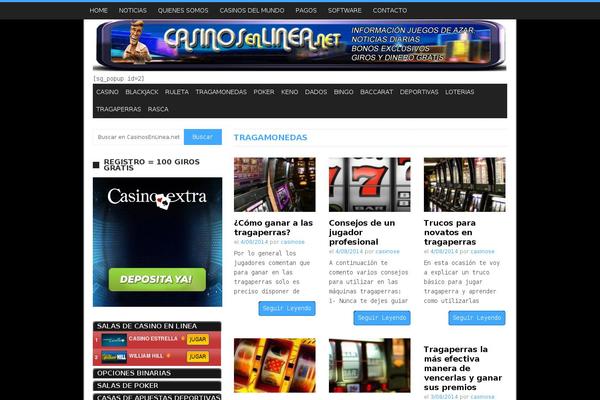Focus the Buscar en CasinosEnLinea.net search field
This screenshot has width=600, height=400.
click(139, 137)
